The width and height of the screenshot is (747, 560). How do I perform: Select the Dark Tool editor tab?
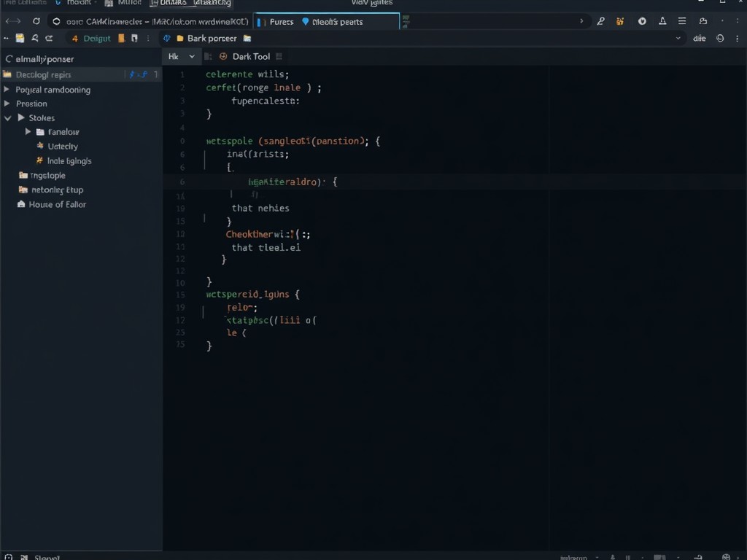click(x=251, y=56)
